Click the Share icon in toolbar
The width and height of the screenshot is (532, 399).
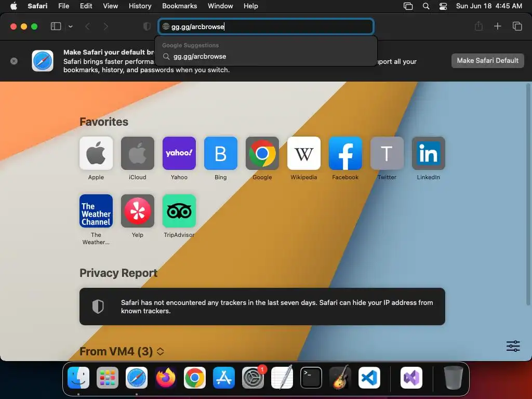pyautogui.click(x=478, y=26)
